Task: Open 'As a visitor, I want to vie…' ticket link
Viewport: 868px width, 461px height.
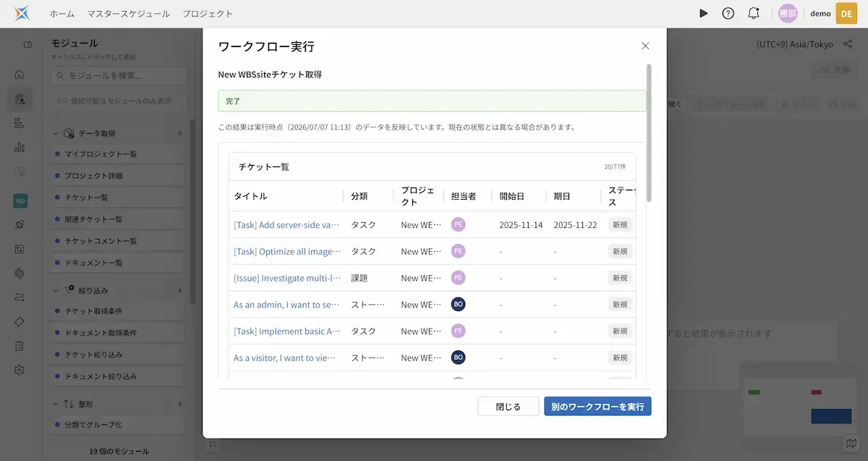Action: pos(286,358)
